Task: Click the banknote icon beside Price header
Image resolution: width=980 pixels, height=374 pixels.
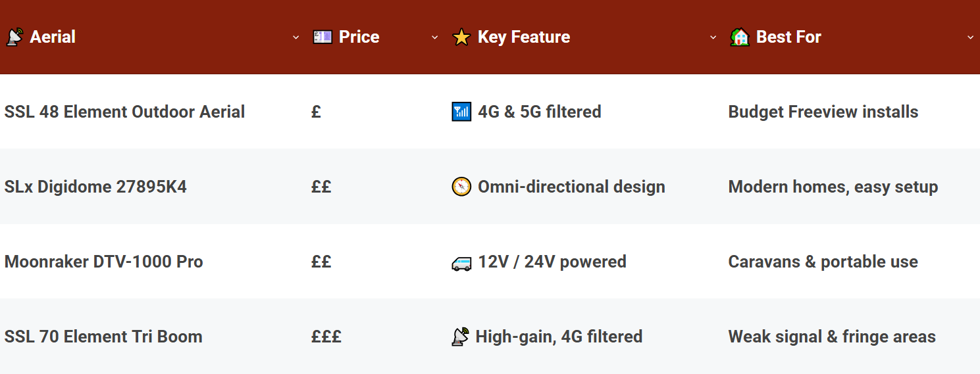Action: [322, 37]
